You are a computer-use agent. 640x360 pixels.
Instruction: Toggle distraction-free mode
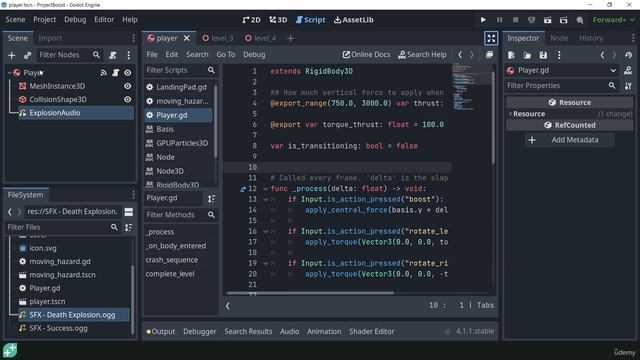coord(491,38)
